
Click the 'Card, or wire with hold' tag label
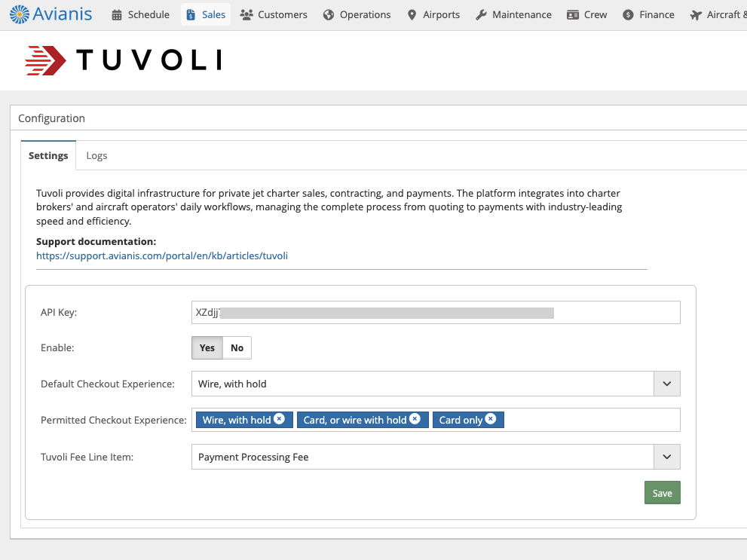355,420
